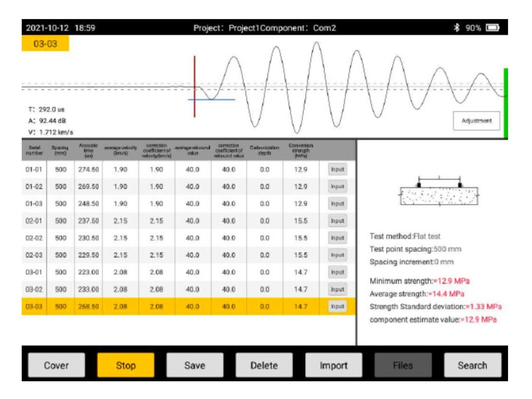Screen dimensions: 532x399
Task: Select the 03-03 waveform label tab
Action: pyautogui.click(x=45, y=43)
